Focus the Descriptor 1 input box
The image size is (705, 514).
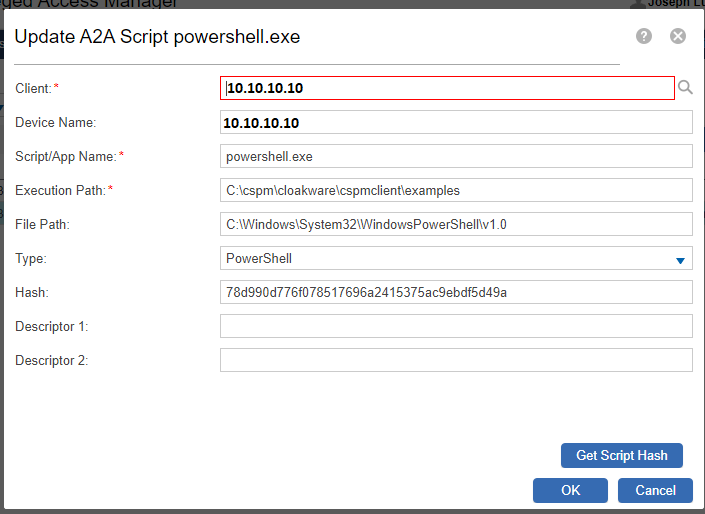(x=456, y=326)
